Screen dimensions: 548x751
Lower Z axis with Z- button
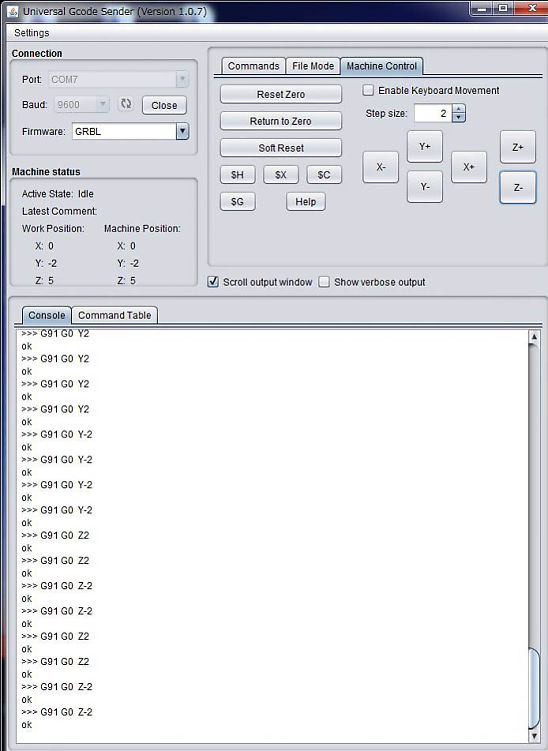(x=518, y=188)
